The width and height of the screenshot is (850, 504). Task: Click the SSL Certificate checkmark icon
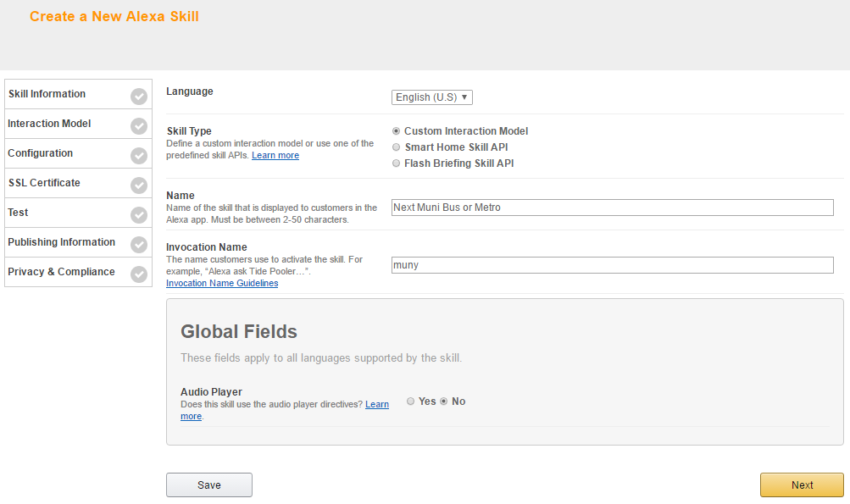click(x=139, y=186)
